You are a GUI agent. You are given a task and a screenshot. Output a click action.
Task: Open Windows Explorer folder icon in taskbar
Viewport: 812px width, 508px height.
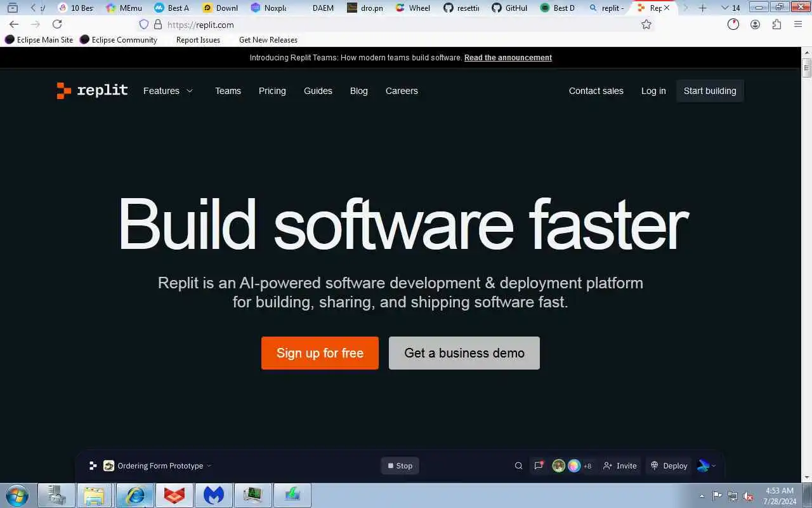94,495
